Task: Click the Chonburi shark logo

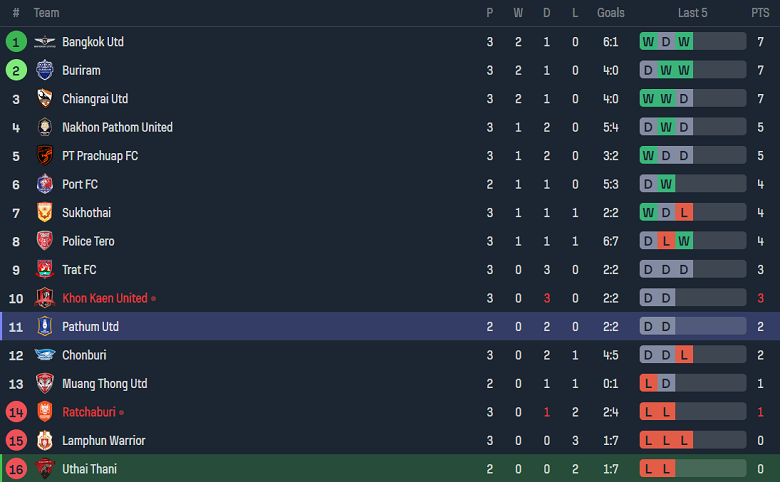Action: tap(44, 355)
